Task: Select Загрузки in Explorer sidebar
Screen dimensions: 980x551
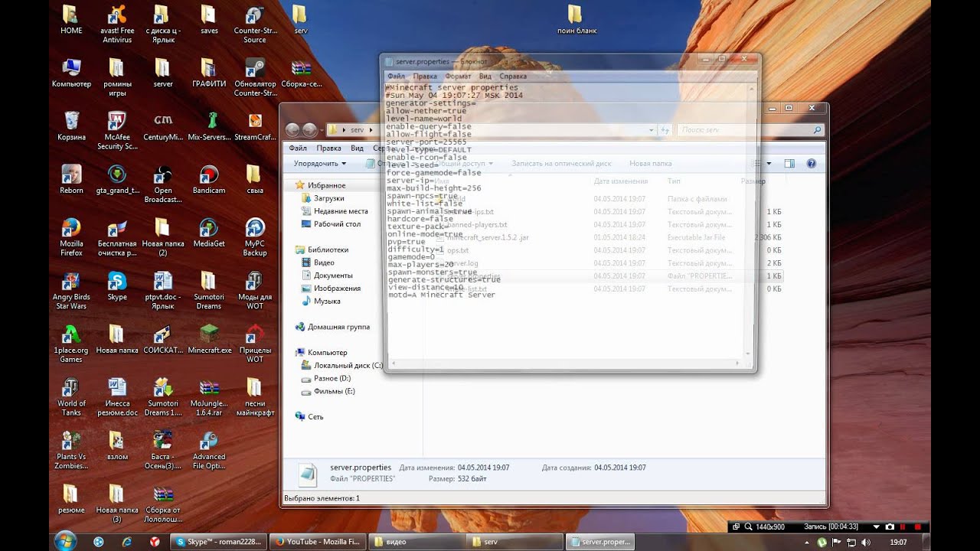Action: pyautogui.click(x=328, y=198)
